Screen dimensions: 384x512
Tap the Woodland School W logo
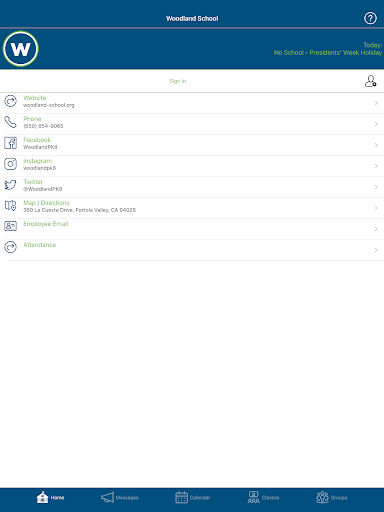21,49
